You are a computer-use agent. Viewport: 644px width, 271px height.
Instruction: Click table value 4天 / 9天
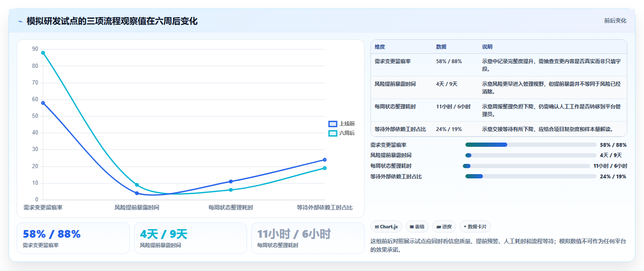[x=447, y=84]
